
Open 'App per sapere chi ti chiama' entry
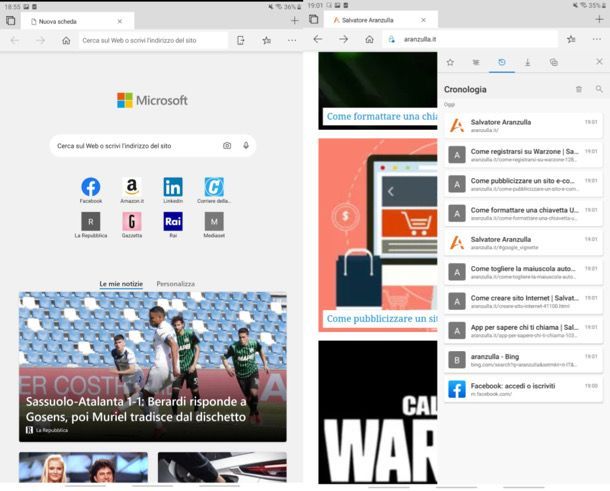click(x=523, y=331)
